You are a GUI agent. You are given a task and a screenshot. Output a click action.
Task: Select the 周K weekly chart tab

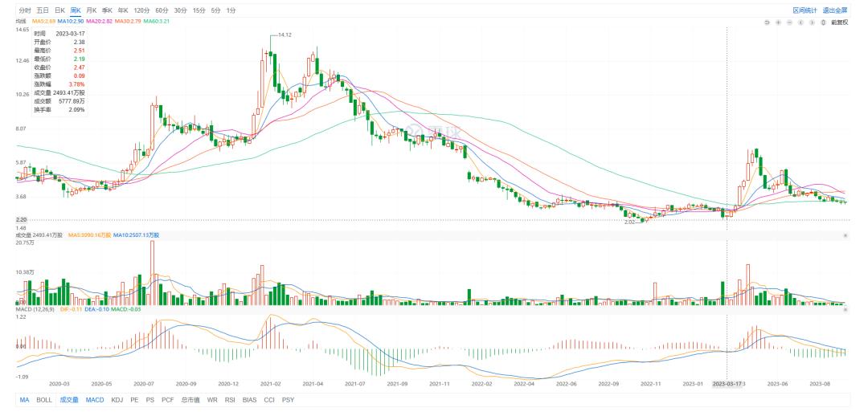[x=76, y=10]
